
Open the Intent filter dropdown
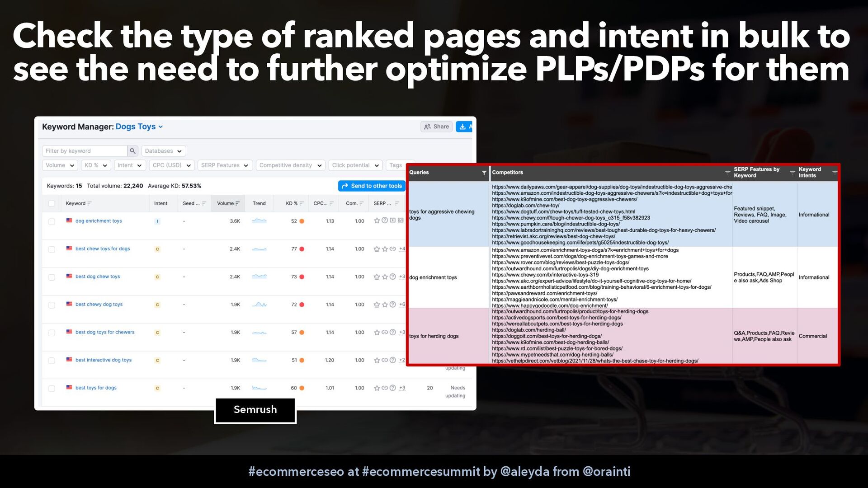pos(130,165)
